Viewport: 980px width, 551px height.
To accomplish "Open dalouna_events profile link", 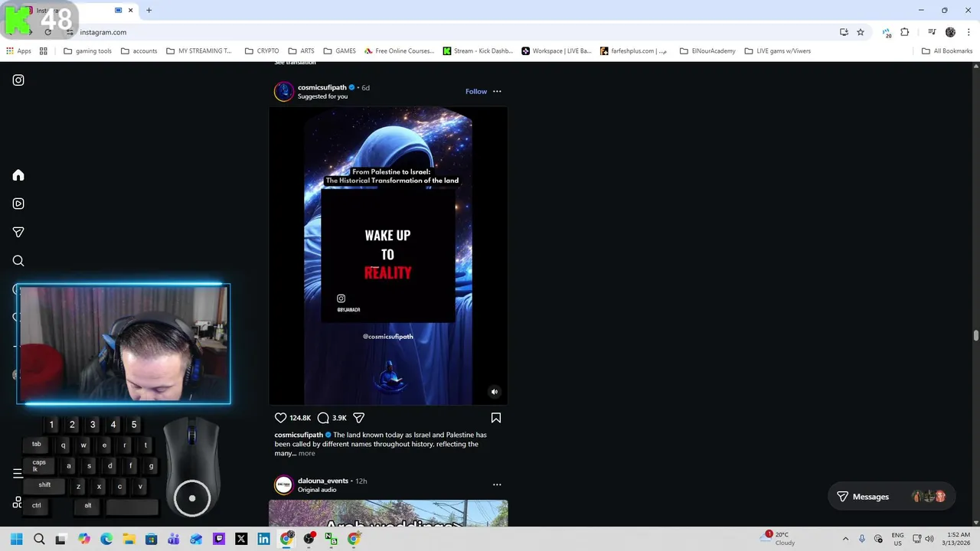I will tap(323, 481).
